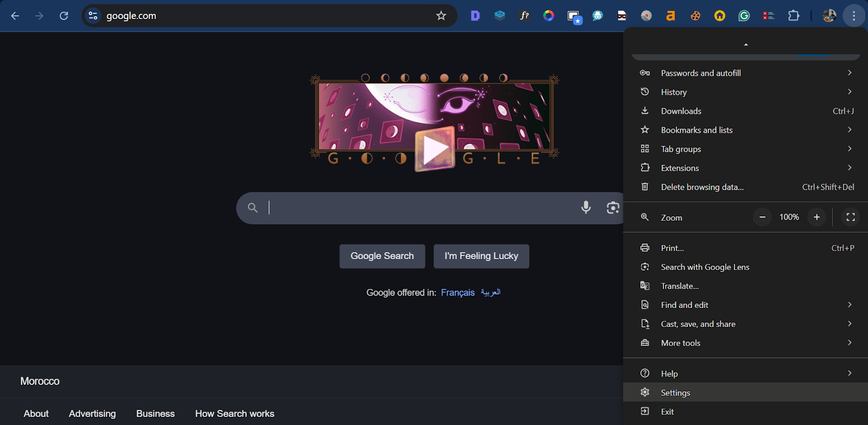868x425 pixels.
Task: Reload the current page
Action: click(x=64, y=16)
